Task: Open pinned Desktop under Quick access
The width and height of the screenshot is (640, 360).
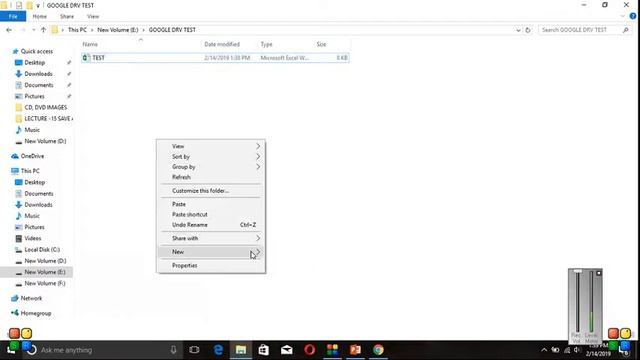Action: click(x=35, y=62)
